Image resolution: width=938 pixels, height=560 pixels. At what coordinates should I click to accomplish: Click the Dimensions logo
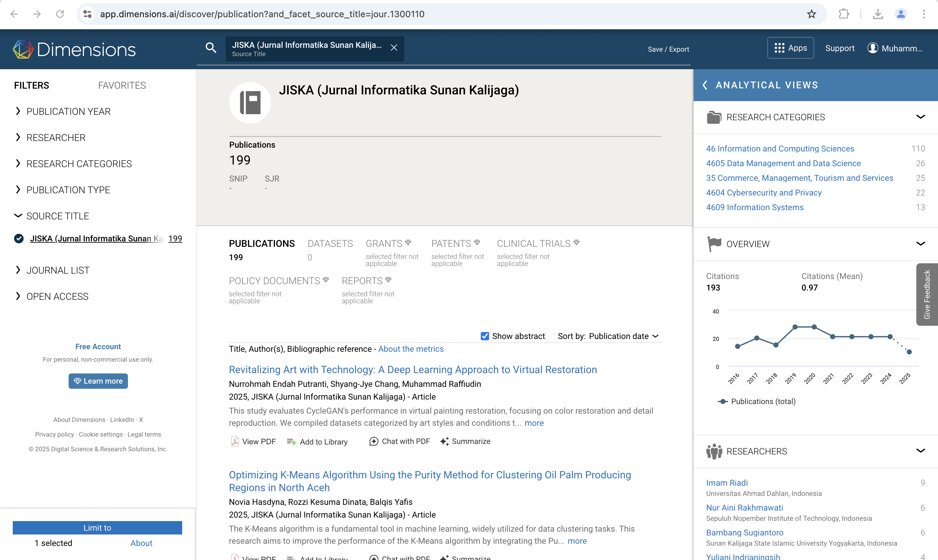(74, 49)
